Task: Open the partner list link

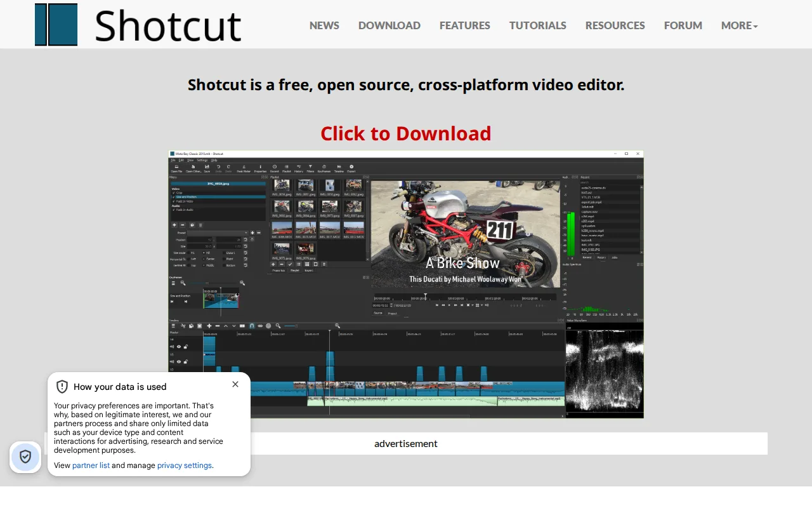Action: (91, 465)
